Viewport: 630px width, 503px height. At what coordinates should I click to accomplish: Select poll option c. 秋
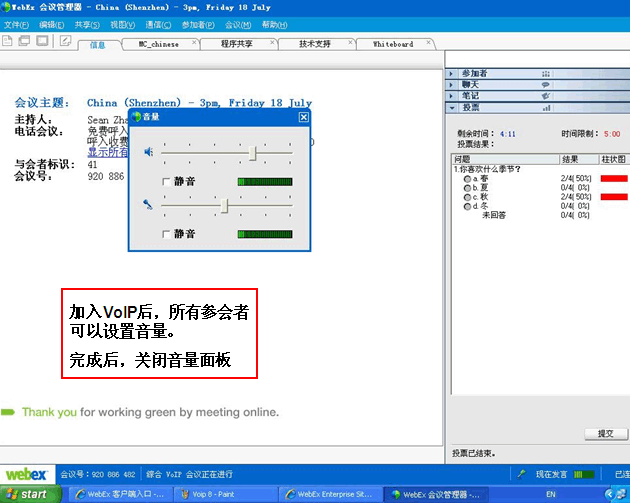467,197
